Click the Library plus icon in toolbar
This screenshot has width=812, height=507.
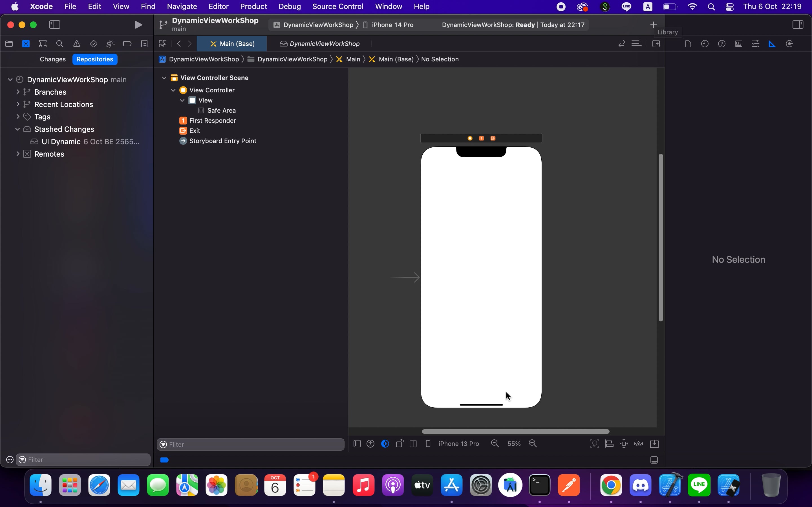653,24
